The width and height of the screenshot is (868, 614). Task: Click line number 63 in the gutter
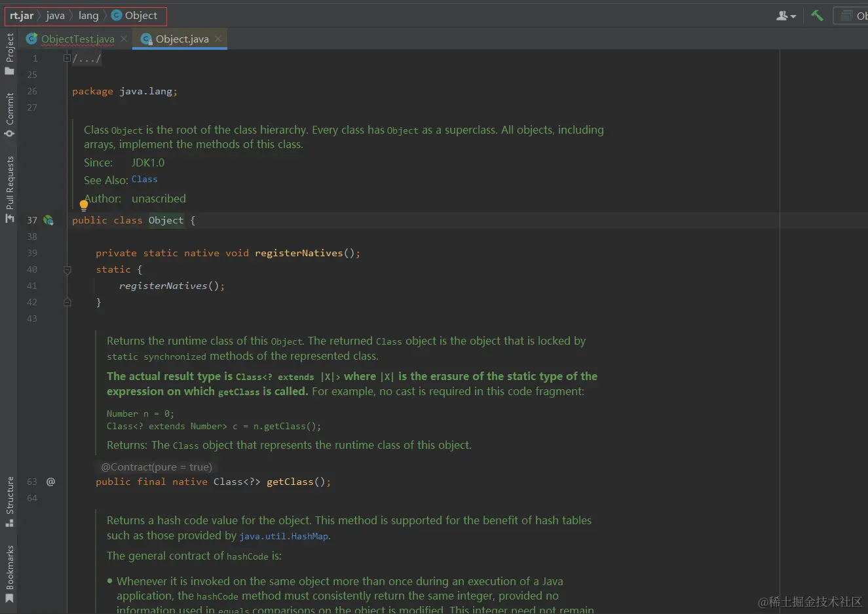pyautogui.click(x=32, y=482)
